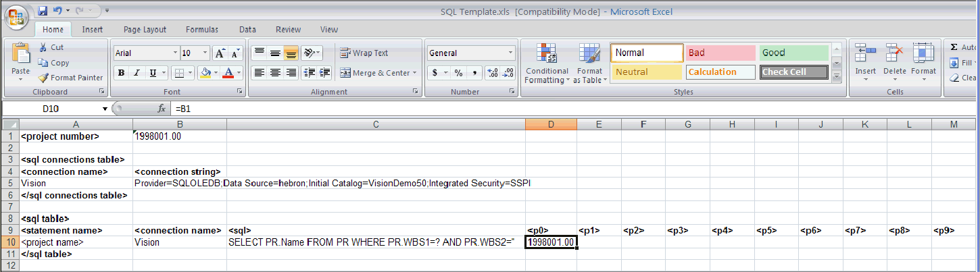Select cell with SELECT PR.Name SQL text
The height and width of the screenshot is (272, 980).
(376, 242)
